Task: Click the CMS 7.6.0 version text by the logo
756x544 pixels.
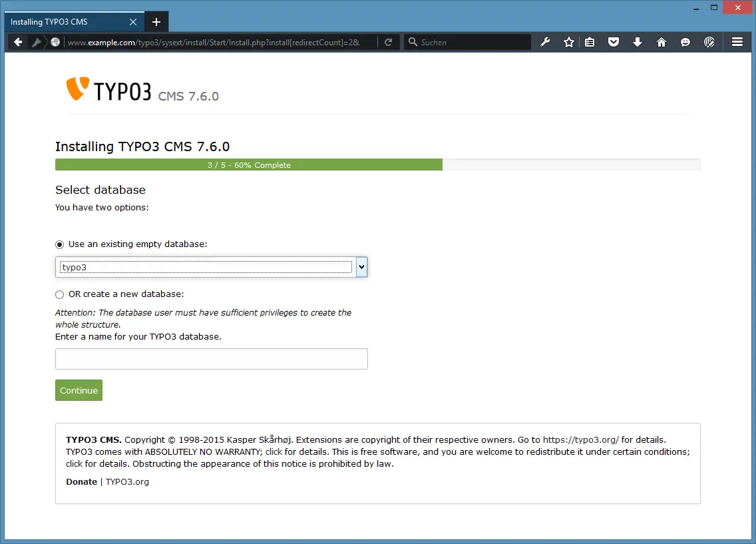Action: tap(188, 96)
